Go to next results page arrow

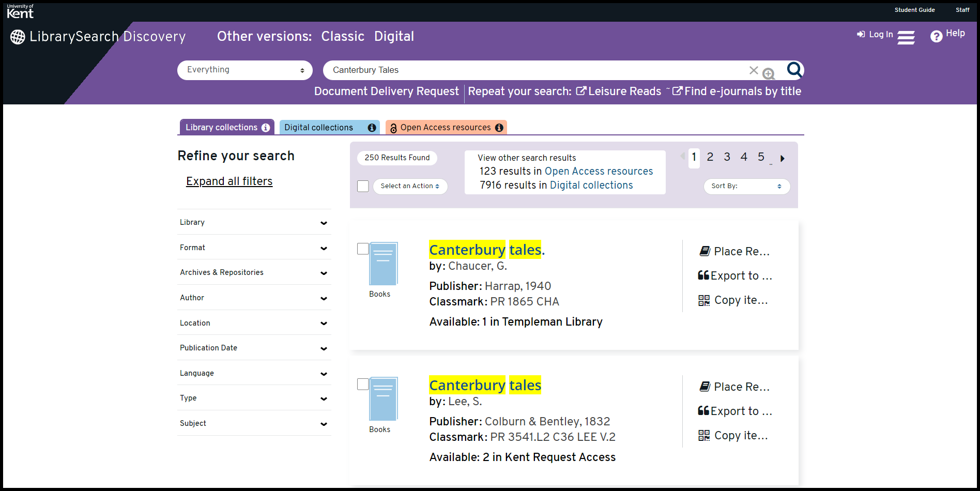pos(782,159)
